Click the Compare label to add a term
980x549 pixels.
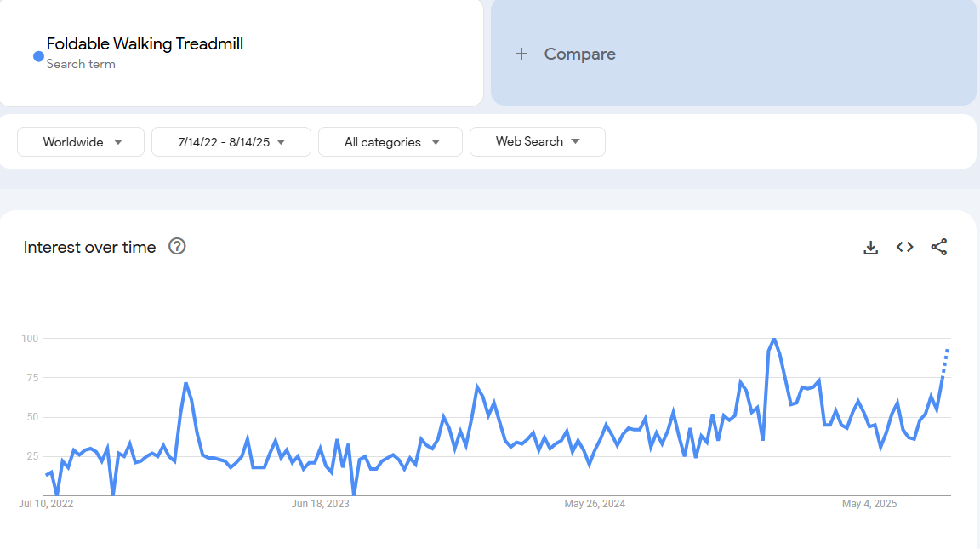tap(579, 54)
